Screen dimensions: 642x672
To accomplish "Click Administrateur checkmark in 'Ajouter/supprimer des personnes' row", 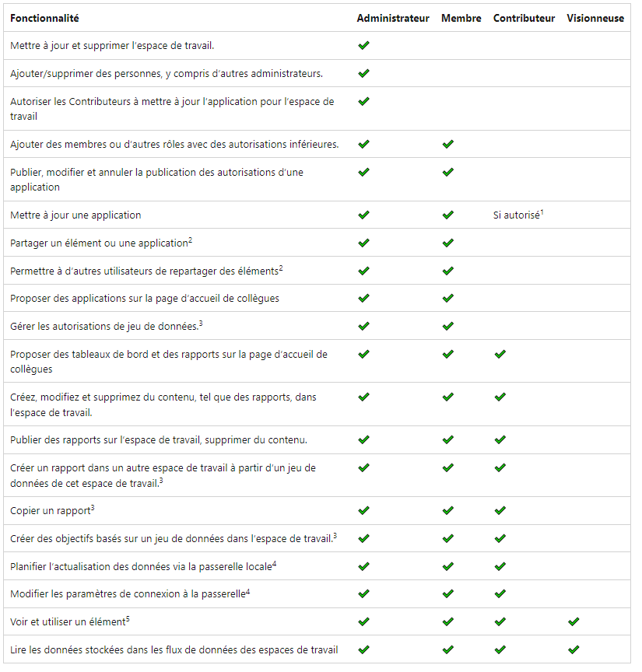I will [x=363, y=73].
